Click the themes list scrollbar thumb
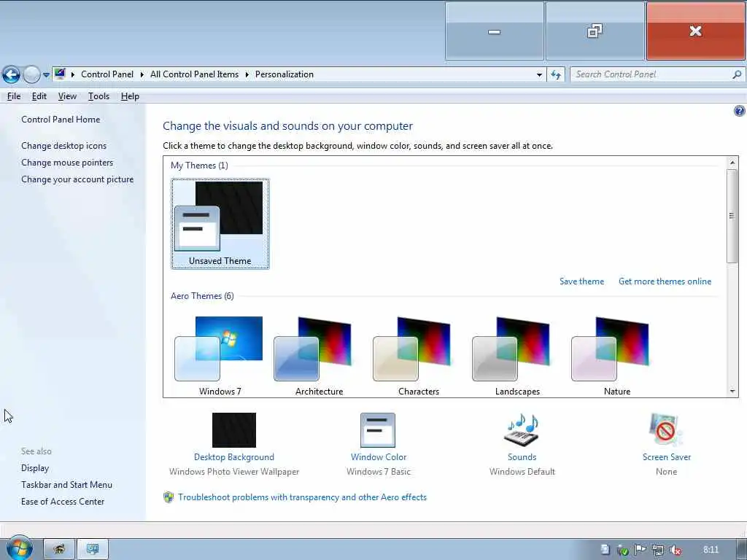 [732, 216]
